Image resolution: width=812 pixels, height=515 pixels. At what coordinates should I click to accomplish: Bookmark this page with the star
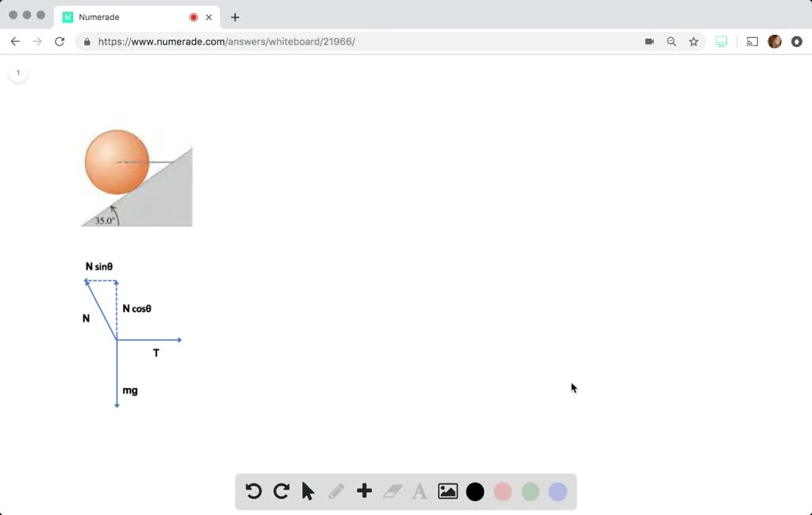click(x=693, y=41)
